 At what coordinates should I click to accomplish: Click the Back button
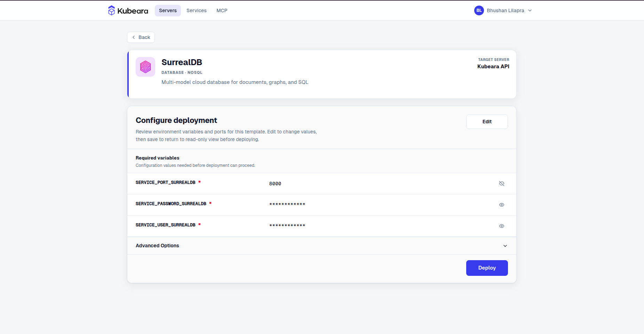141,37
